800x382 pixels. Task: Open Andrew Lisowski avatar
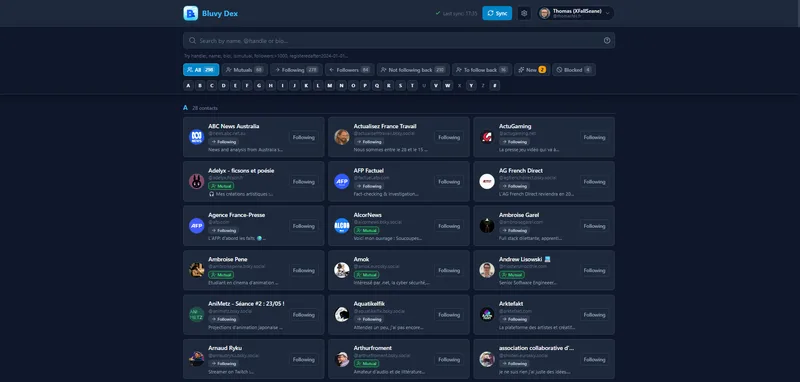pyautogui.click(x=487, y=270)
